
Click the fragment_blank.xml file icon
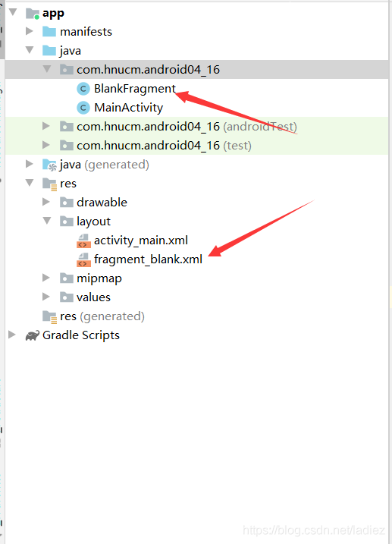83,259
